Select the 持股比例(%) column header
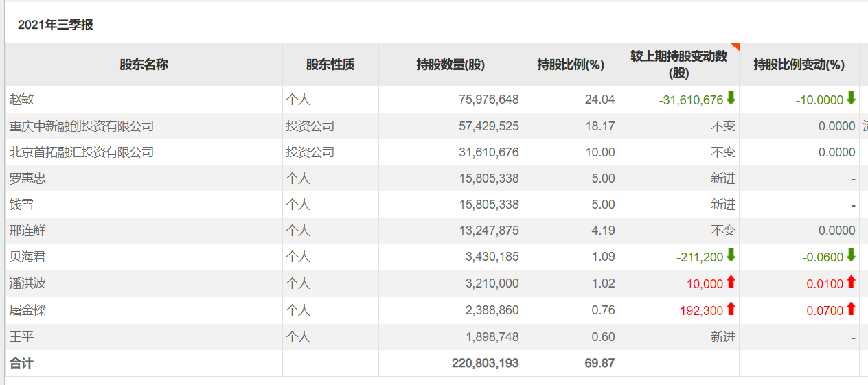Image resolution: width=868 pixels, height=385 pixels. click(x=571, y=65)
